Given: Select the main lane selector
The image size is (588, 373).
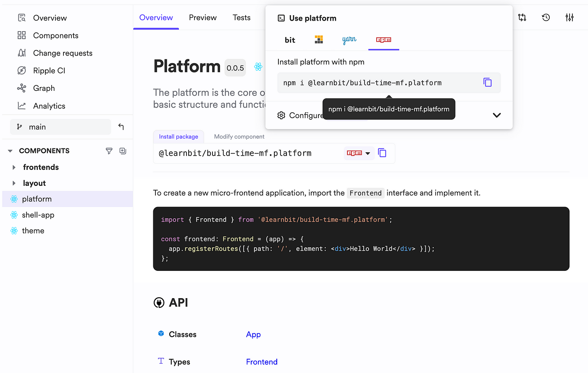Looking at the screenshot, I should [x=60, y=127].
